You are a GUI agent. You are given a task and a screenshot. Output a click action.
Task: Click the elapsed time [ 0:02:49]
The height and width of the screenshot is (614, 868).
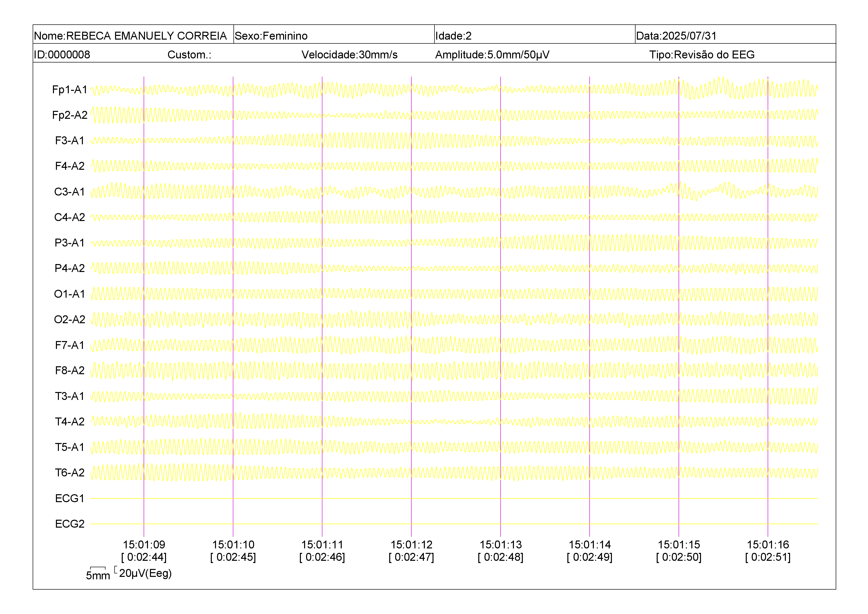pos(590,557)
